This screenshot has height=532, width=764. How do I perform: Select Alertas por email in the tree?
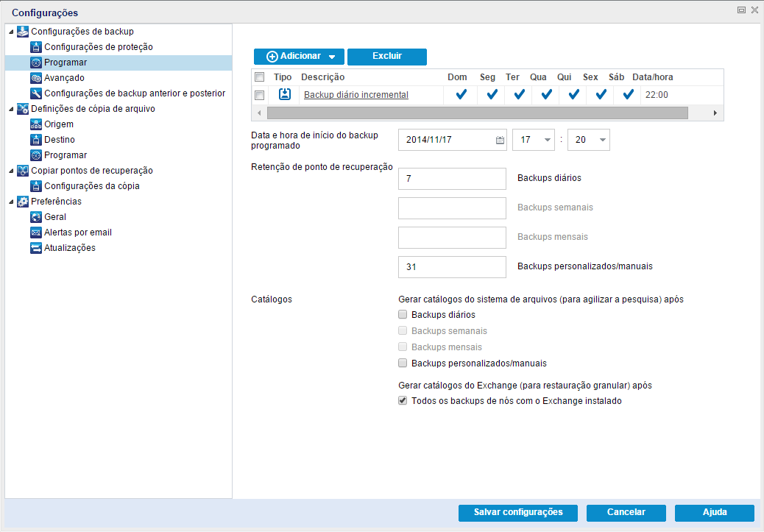click(78, 233)
